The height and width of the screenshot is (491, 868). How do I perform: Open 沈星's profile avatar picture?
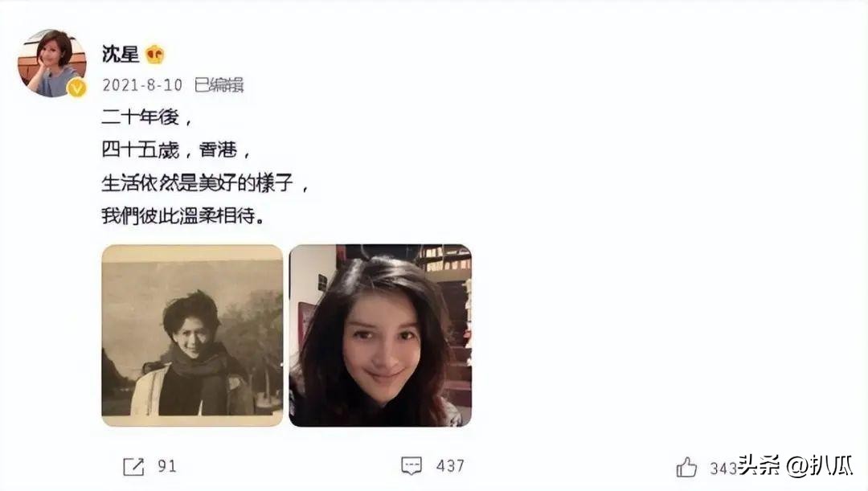[x=51, y=63]
